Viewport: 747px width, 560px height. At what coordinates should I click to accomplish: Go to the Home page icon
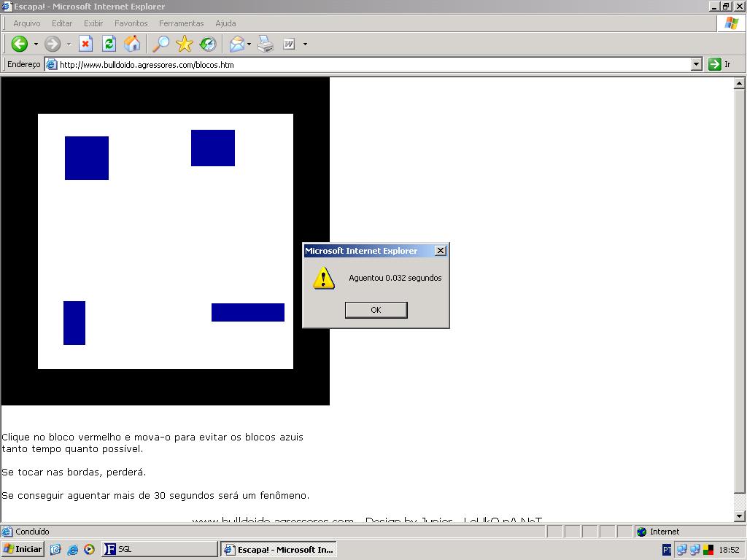point(132,44)
